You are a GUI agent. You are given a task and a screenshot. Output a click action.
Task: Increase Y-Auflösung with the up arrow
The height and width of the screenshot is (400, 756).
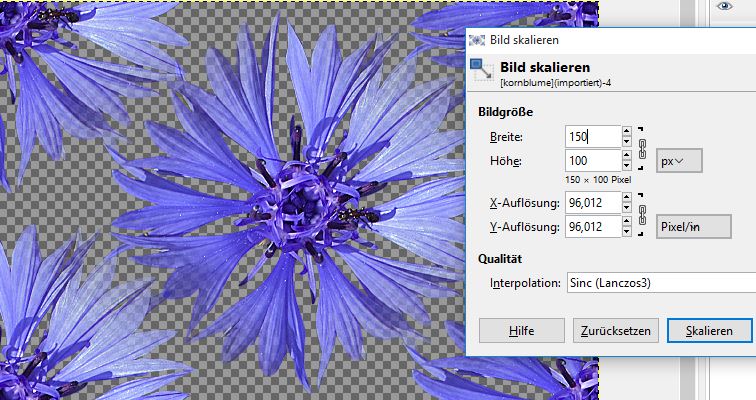click(x=626, y=221)
